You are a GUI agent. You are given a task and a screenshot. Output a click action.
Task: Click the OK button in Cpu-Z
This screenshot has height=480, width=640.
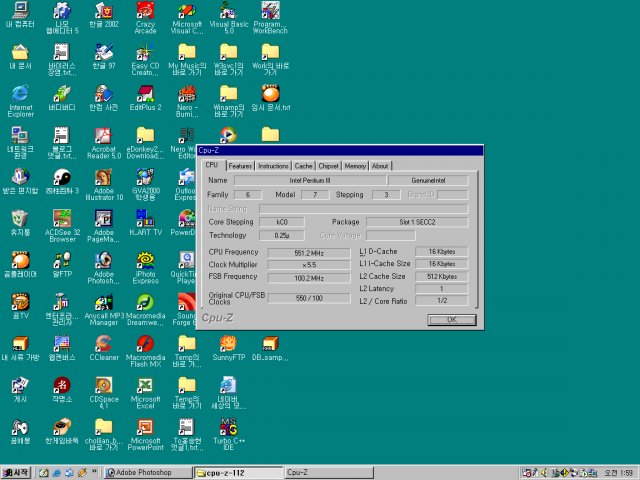pos(452,320)
